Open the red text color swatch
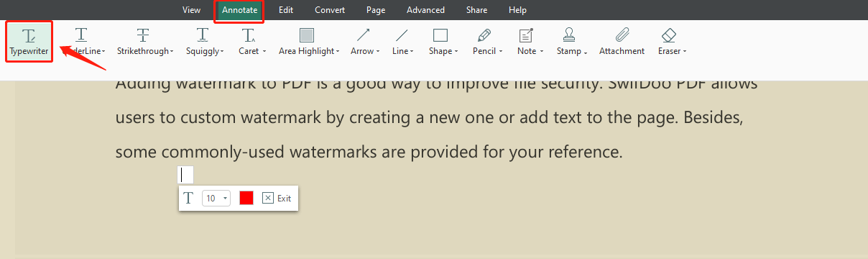This screenshot has height=259, width=868. (x=246, y=199)
